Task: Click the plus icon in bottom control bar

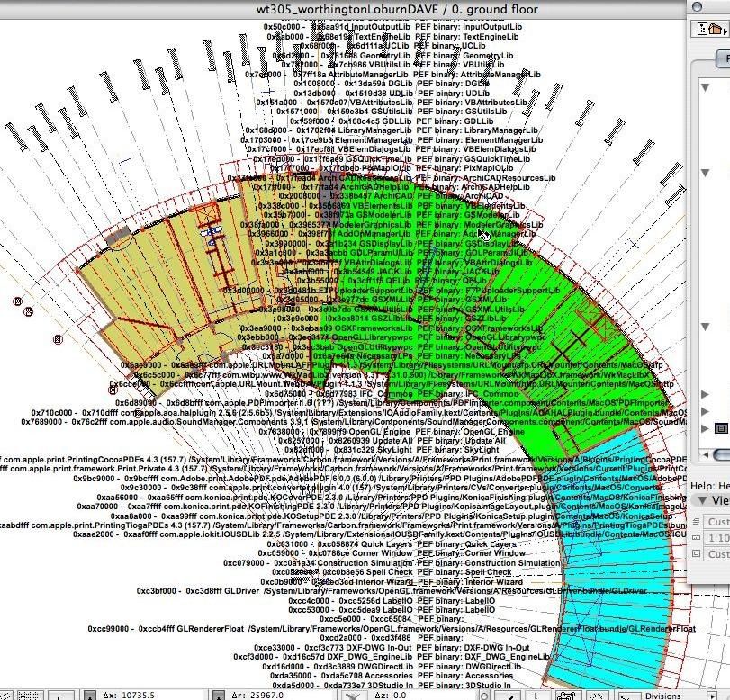Action: 536,696
